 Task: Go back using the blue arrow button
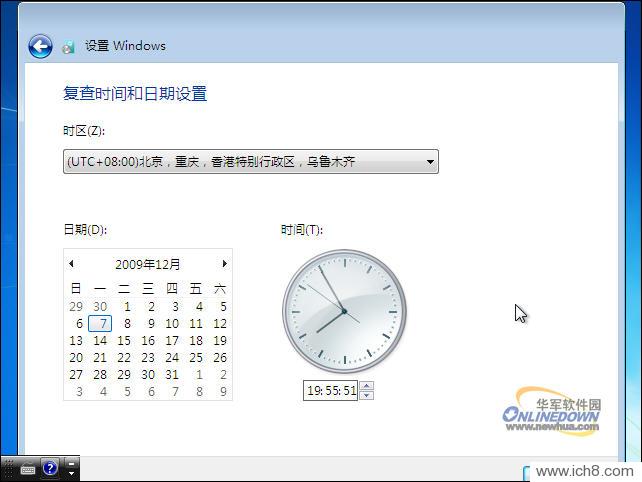point(40,46)
